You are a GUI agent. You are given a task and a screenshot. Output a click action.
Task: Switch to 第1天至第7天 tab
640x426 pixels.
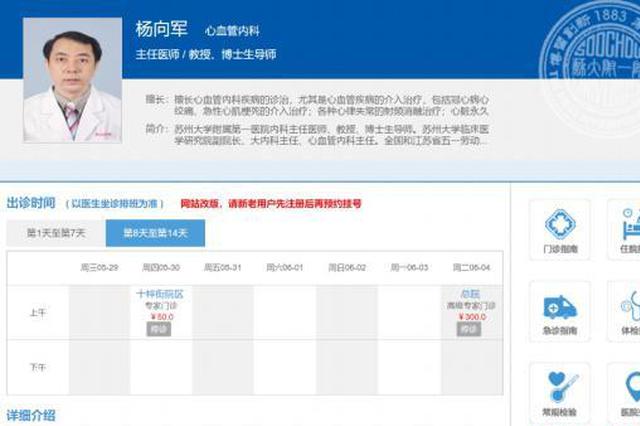tap(56, 233)
